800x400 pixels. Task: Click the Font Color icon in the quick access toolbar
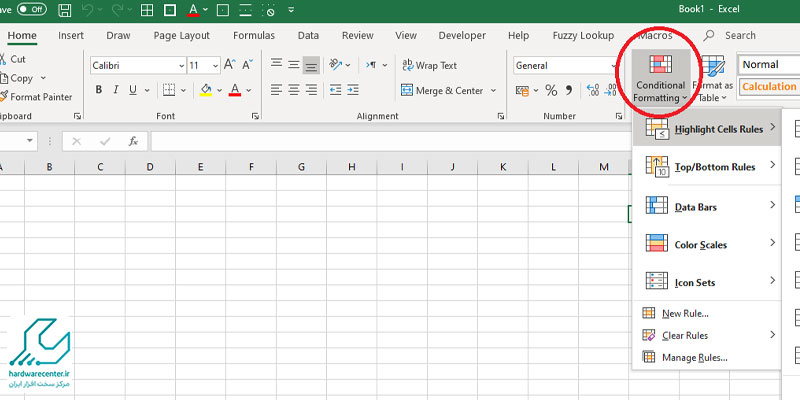coord(193,10)
